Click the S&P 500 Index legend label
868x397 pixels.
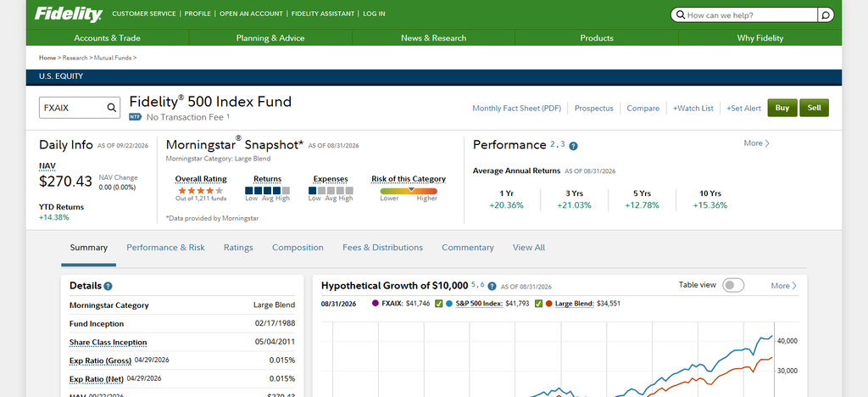tap(479, 304)
